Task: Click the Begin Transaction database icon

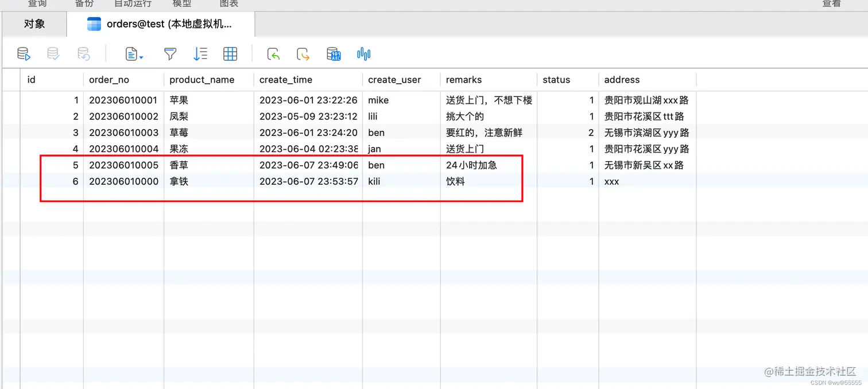Action: [24, 54]
